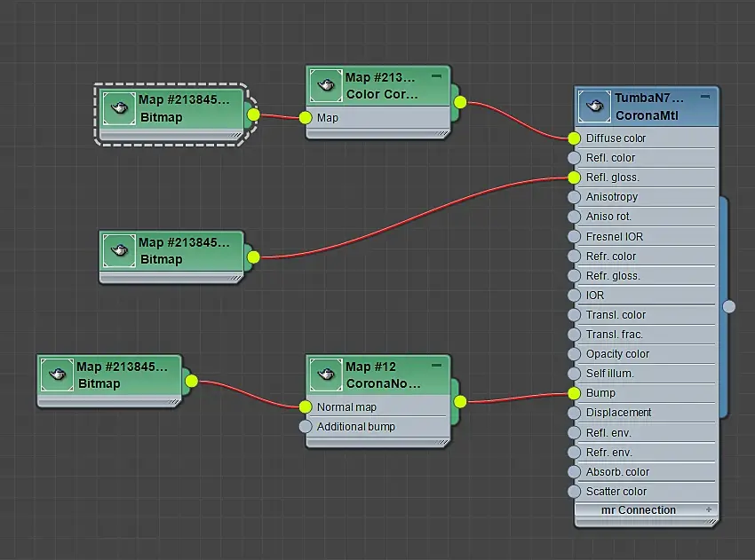Click the Additional bump input socket
755x560 pixels.
point(306,427)
